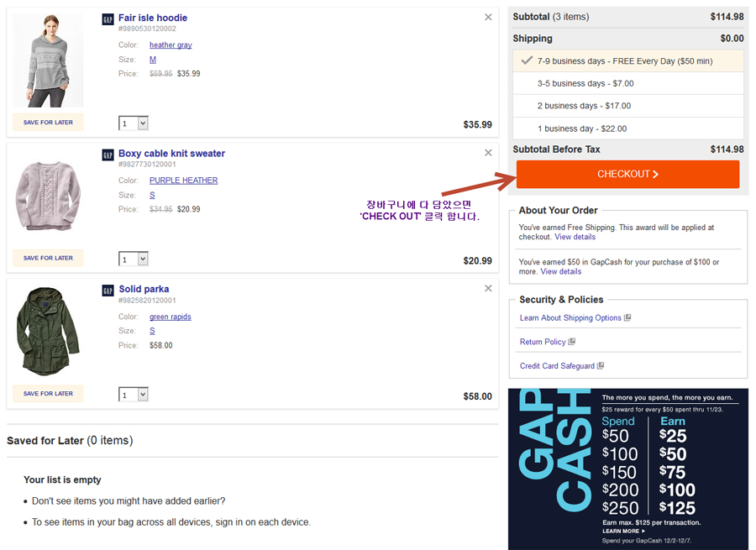Change size S of Solid parka

tap(152, 331)
